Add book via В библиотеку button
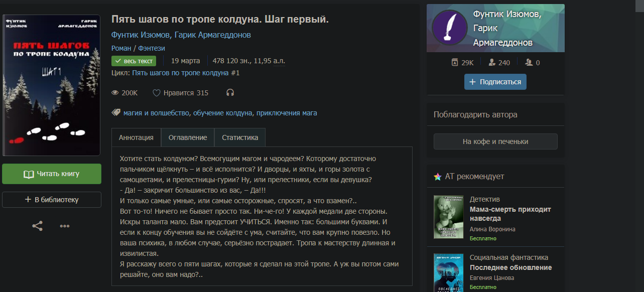644x292 pixels. click(x=52, y=200)
